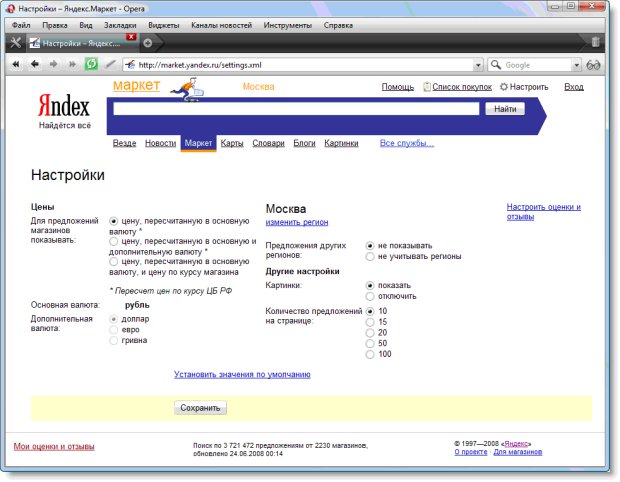This screenshot has height=482, width=620.
Task: Select price in main currency option
Action: pos(113,221)
